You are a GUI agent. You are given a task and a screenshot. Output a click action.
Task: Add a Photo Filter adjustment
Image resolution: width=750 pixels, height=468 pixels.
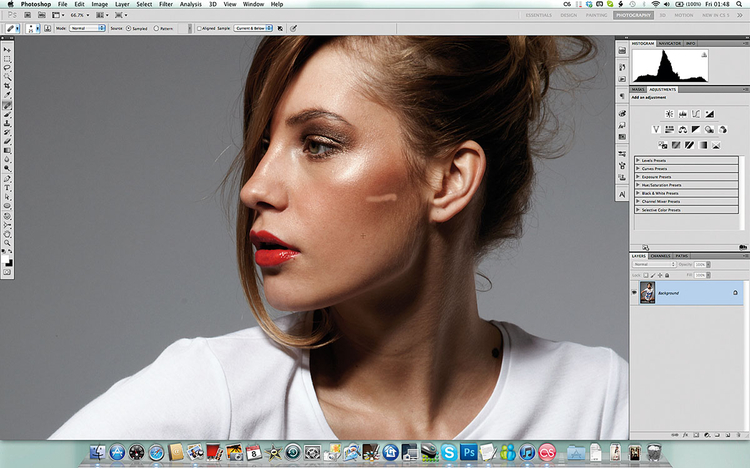tap(709, 129)
